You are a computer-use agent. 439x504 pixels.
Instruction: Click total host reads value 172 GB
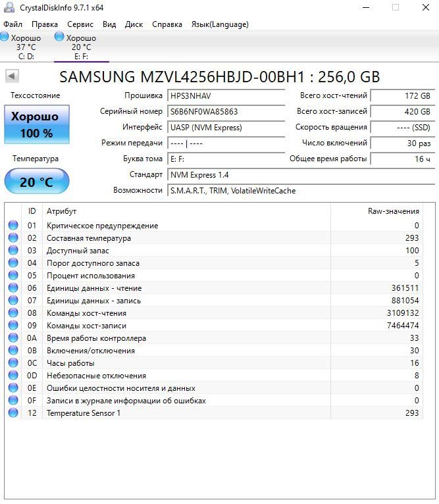pos(402,96)
